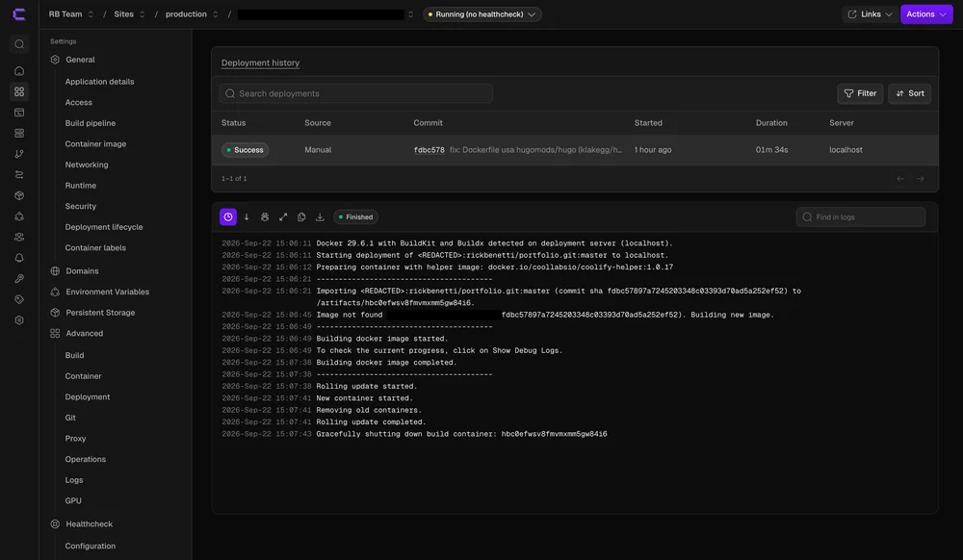963x560 pixels.
Task: Toggle the timestamps clock icon in logs
Action: coord(228,217)
